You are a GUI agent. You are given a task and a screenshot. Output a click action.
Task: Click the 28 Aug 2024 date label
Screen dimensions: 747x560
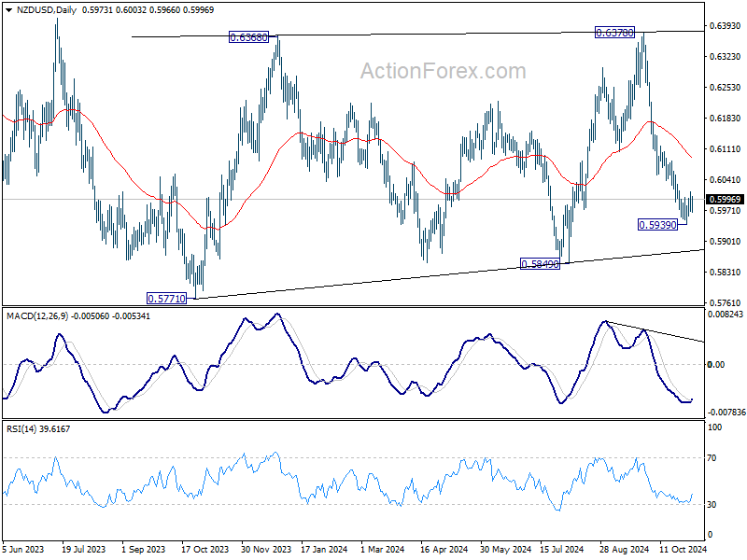[624, 549]
